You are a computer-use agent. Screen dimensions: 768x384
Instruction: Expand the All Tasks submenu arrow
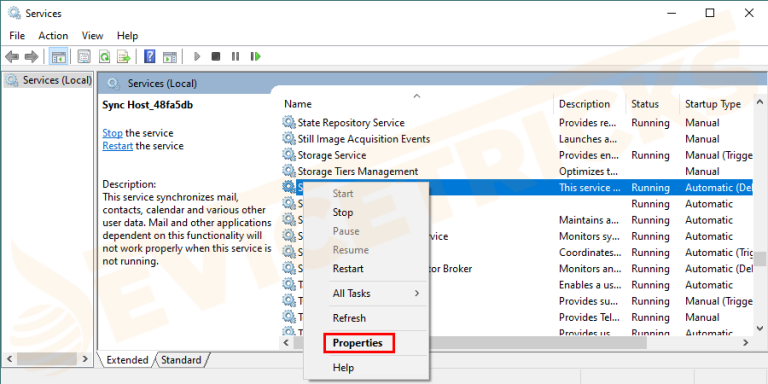point(417,293)
